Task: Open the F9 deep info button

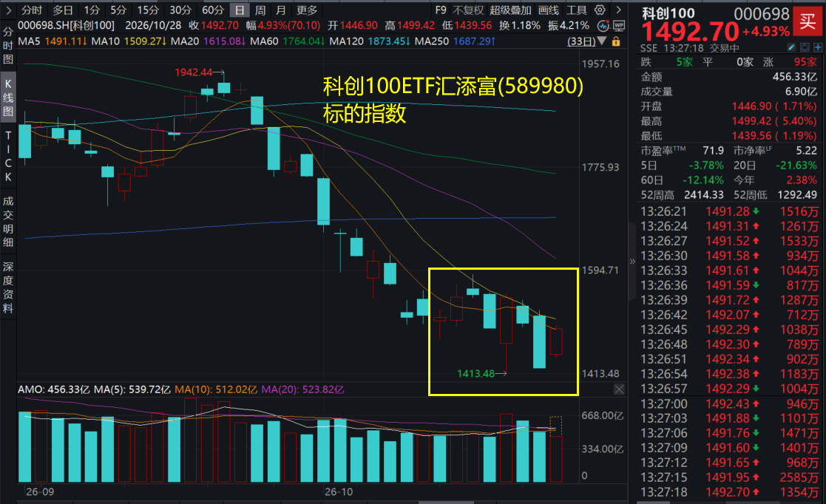Action: (441, 10)
